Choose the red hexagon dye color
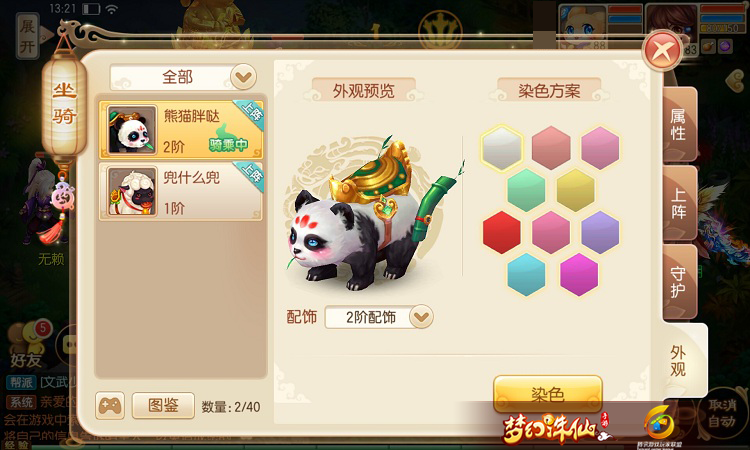This screenshot has height=450, width=750. tap(501, 232)
